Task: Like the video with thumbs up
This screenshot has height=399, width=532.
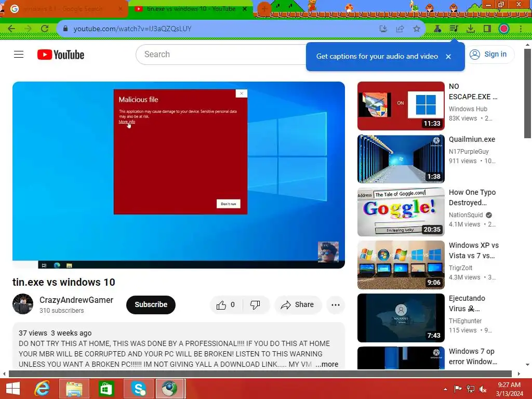Action: click(226, 304)
